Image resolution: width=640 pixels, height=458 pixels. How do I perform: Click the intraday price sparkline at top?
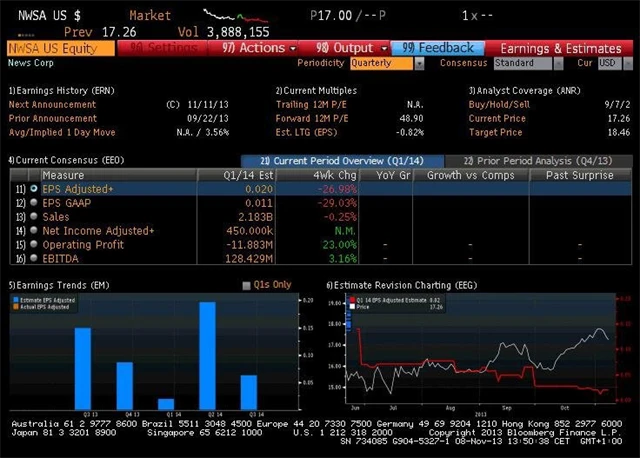(236, 16)
